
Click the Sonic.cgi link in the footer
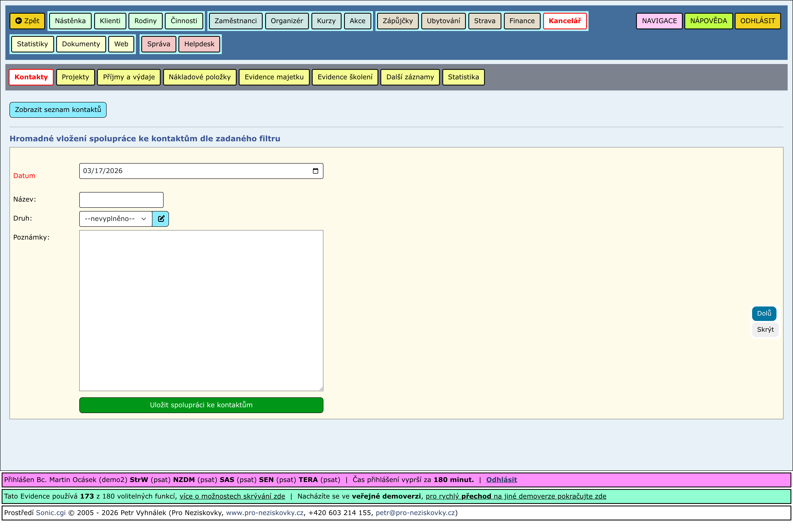tap(51, 513)
